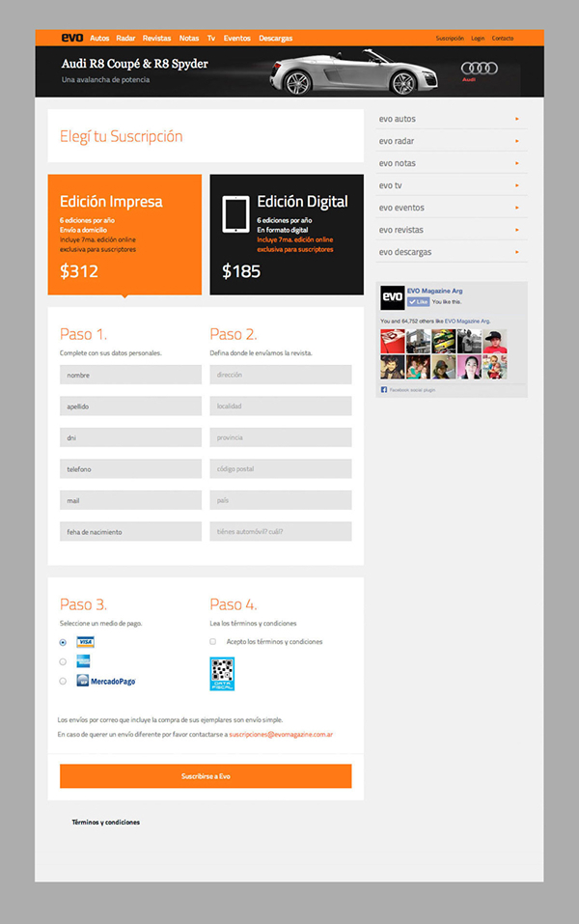Image resolution: width=579 pixels, height=924 pixels.
Task: Expand evo eventos sidebar arrow
Action: [x=517, y=208]
